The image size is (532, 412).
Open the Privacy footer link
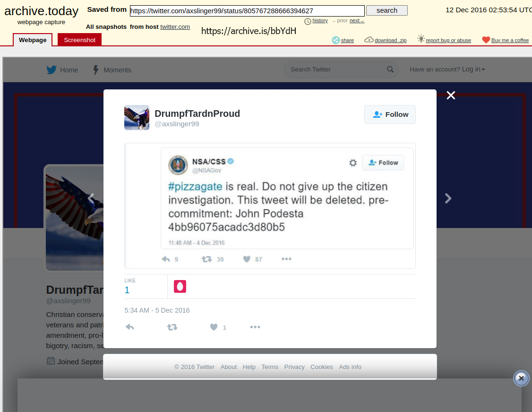tap(294, 367)
